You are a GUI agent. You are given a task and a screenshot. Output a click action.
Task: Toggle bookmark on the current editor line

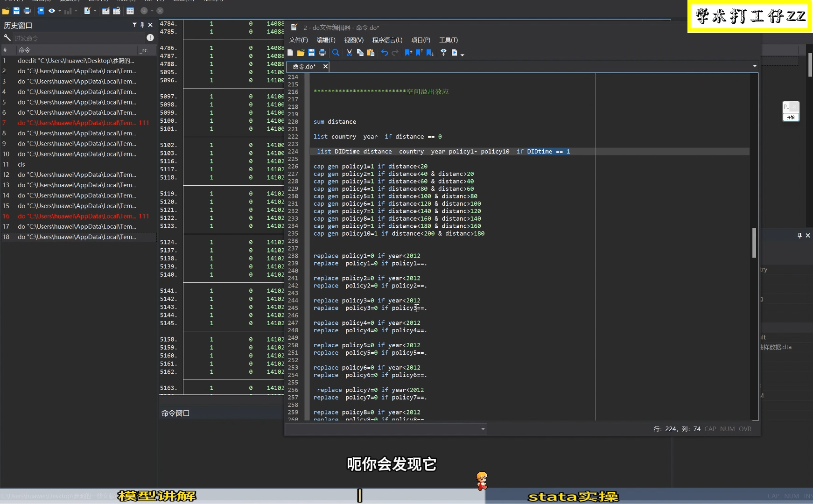pyautogui.click(x=408, y=53)
